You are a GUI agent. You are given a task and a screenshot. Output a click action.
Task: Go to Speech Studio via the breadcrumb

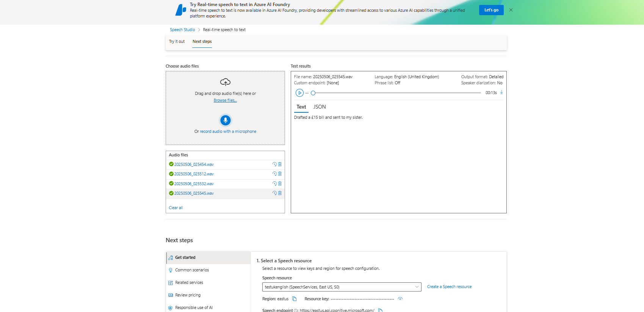tap(182, 30)
